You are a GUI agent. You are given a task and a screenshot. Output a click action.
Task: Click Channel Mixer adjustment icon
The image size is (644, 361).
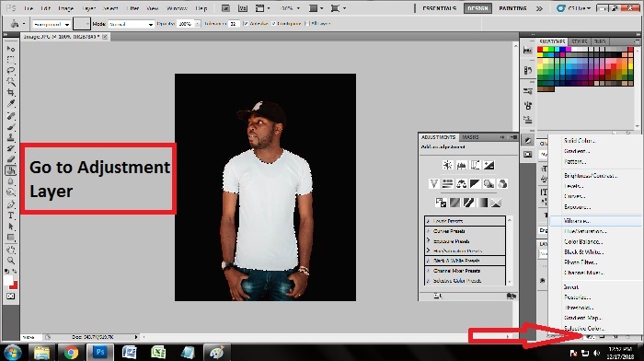[x=502, y=184]
